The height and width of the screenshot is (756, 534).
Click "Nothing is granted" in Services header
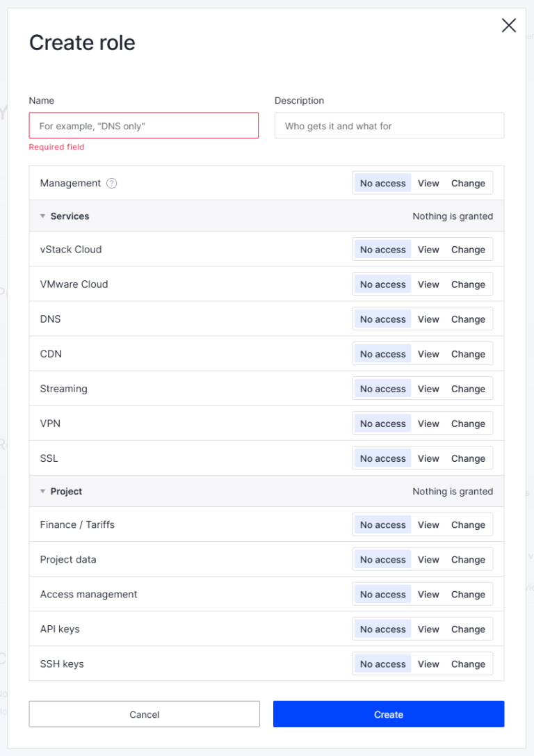[453, 216]
